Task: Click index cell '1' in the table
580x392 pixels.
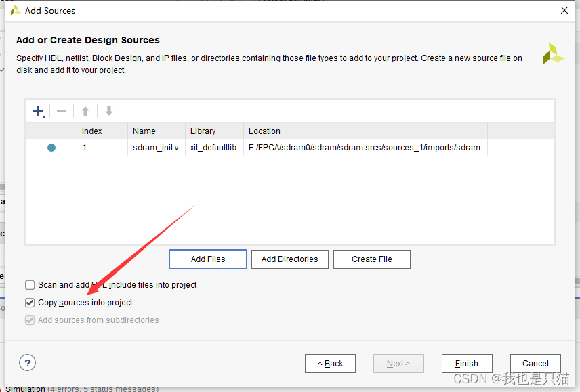Action: [x=102, y=148]
